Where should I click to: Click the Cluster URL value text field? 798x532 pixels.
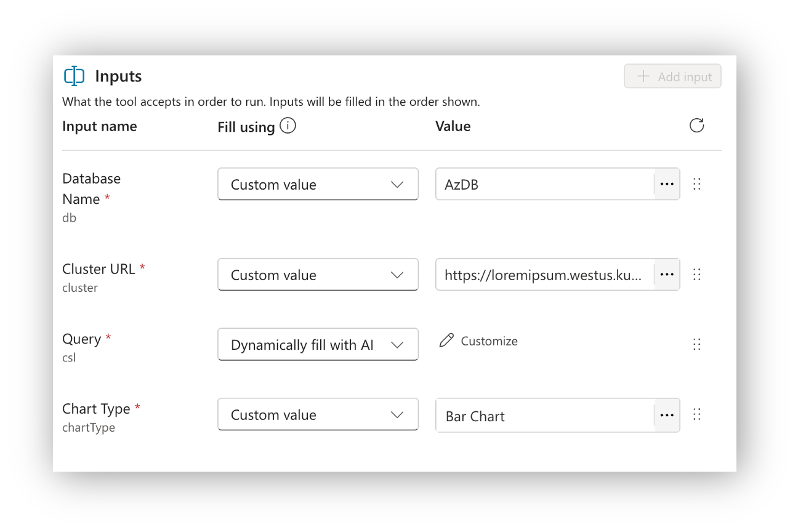pyautogui.click(x=544, y=275)
